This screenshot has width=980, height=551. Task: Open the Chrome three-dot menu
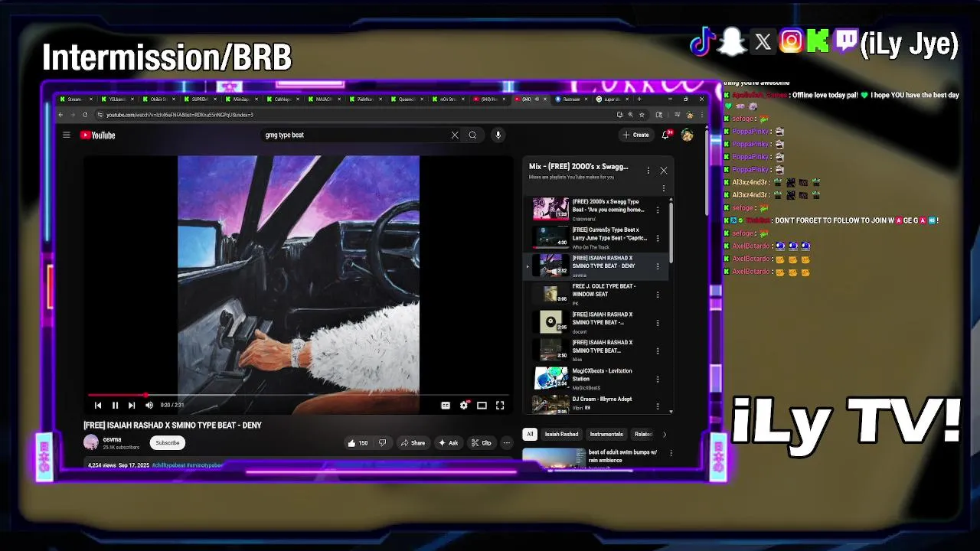pyautogui.click(x=701, y=115)
